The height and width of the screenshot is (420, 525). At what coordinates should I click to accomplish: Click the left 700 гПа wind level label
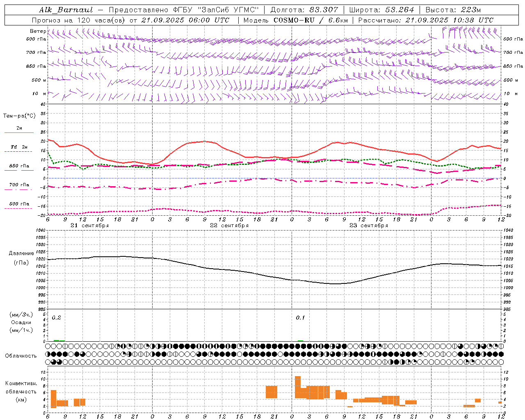click(x=36, y=52)
